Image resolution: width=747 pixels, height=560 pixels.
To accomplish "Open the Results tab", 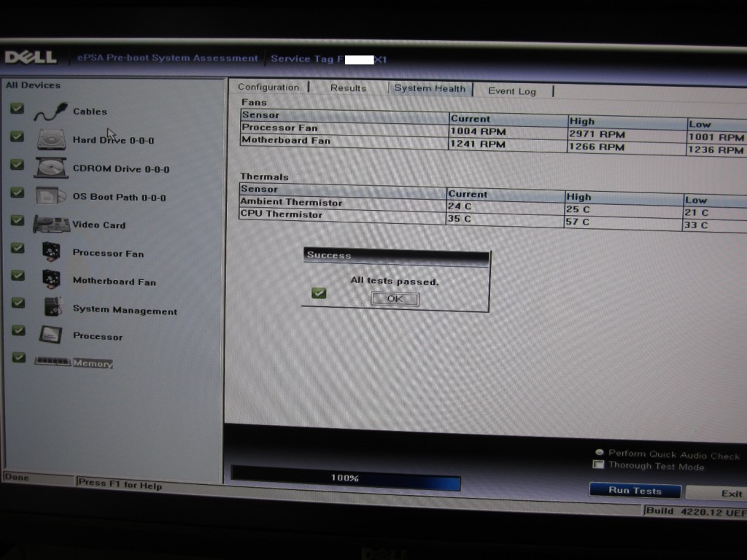I will click(348, 88).
